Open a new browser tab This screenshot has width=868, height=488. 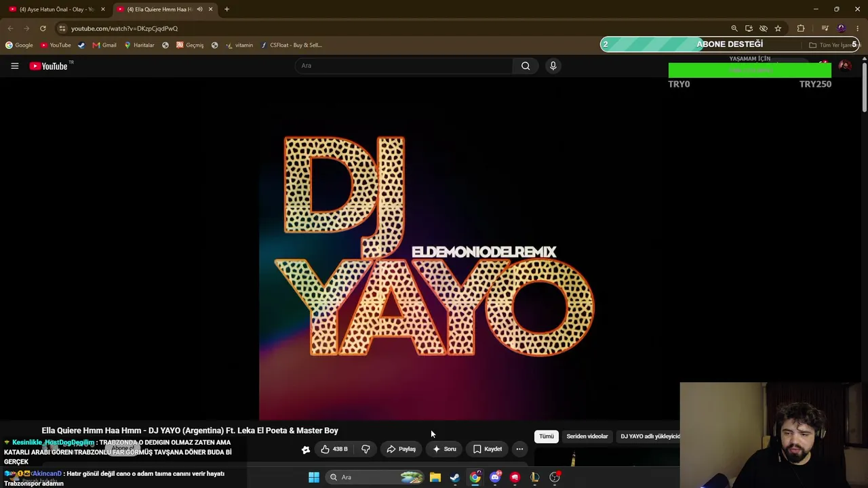(x=226, y=9)
